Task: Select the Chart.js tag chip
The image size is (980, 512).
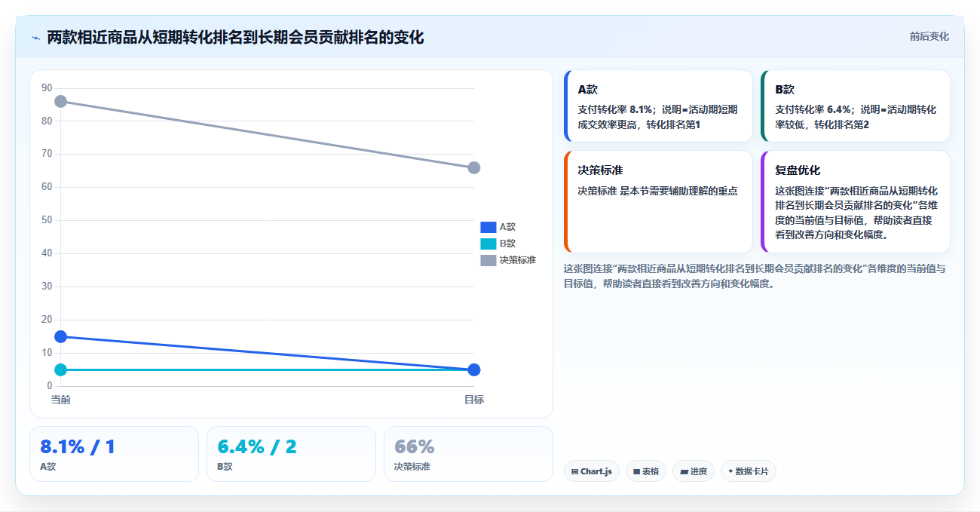Action: coord(592,471)
